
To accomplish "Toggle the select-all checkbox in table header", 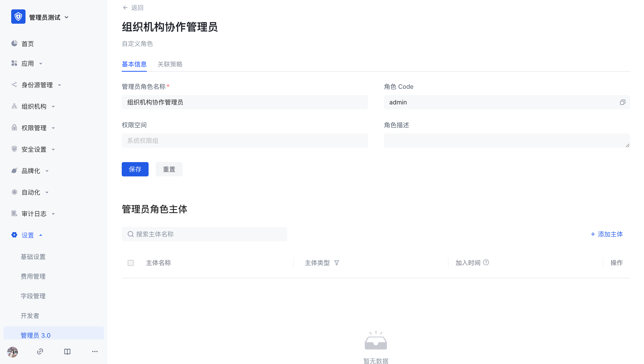I will (x=131, y=263).
